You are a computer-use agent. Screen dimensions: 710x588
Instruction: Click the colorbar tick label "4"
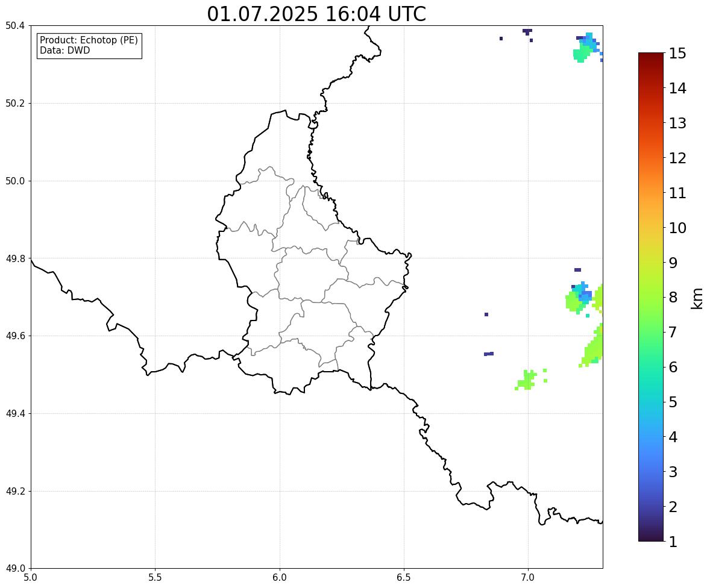click(673, 437)
